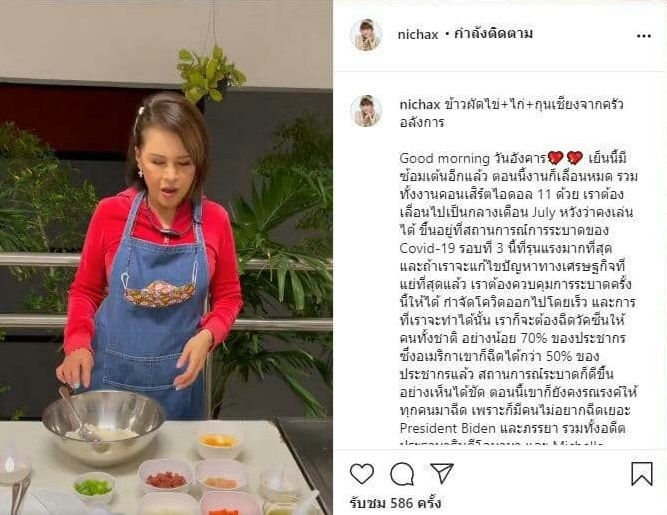Click nichax username in the caption
This screenshot has width=667, height=515.
[420, 104]
